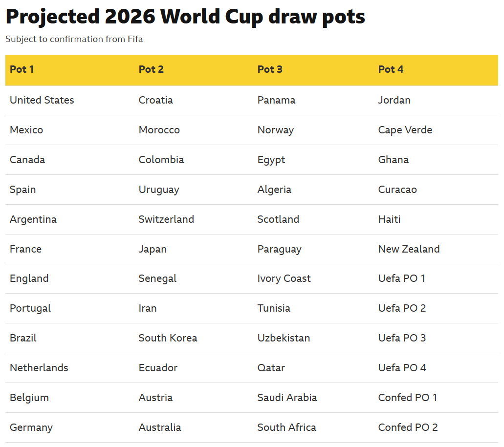This screenshot has width=504, height=447.
Task: Select the United States cell
Action: (x=42, y=100)
